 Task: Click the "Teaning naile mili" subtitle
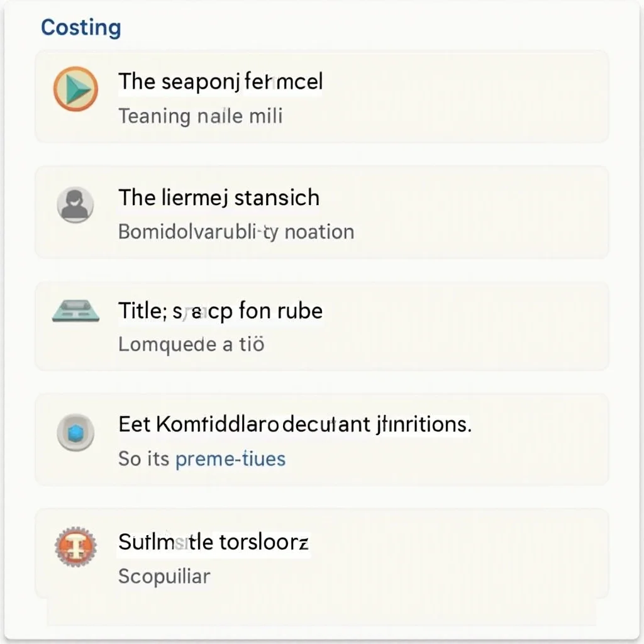pos(200,116)
